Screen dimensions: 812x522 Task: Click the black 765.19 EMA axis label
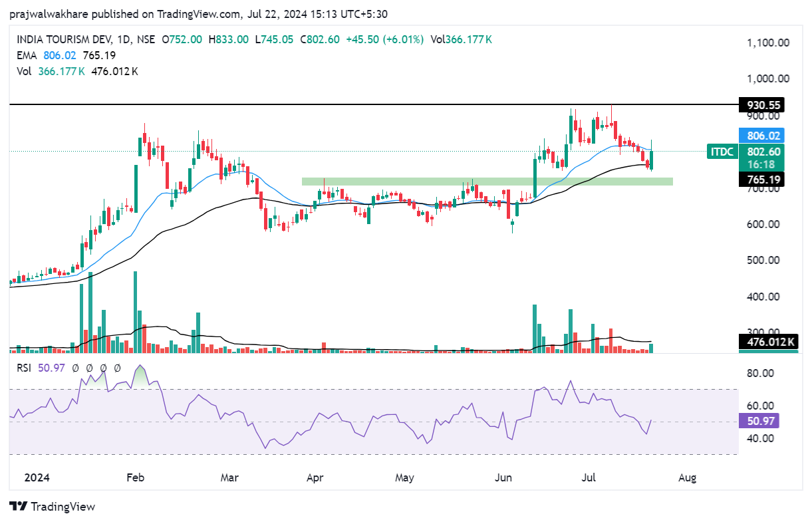(763, 180)
